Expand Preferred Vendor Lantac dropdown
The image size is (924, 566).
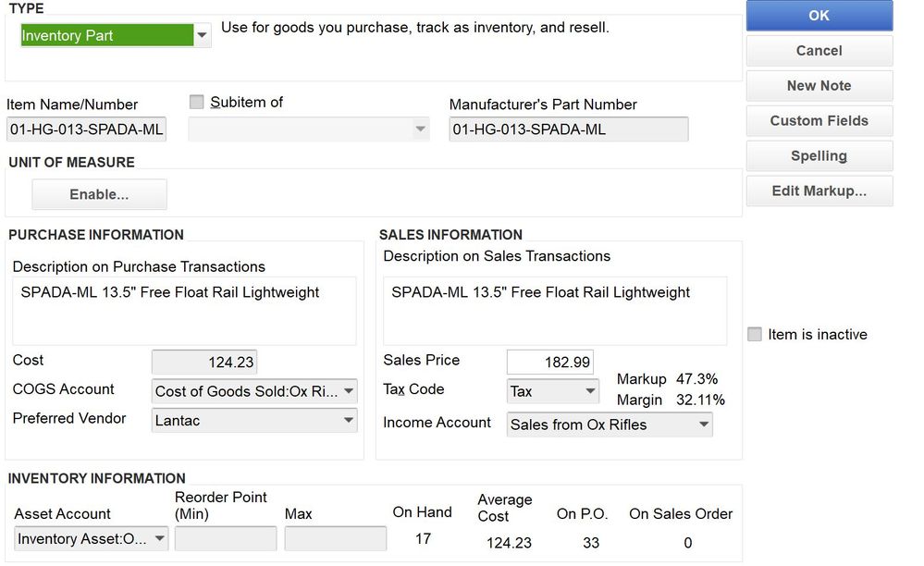coord(349,421)
